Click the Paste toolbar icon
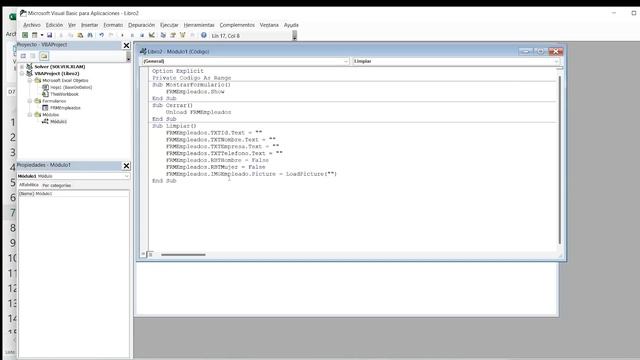640x360 pixels. point(80,36)
